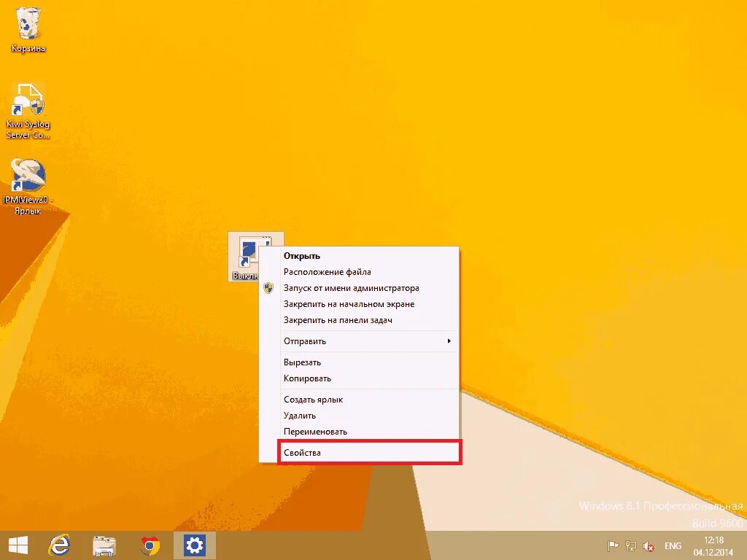This screenshot has height=560, width=747.
Task: Select the IPMIView20 shortcut icon
Action: (28, 186)
